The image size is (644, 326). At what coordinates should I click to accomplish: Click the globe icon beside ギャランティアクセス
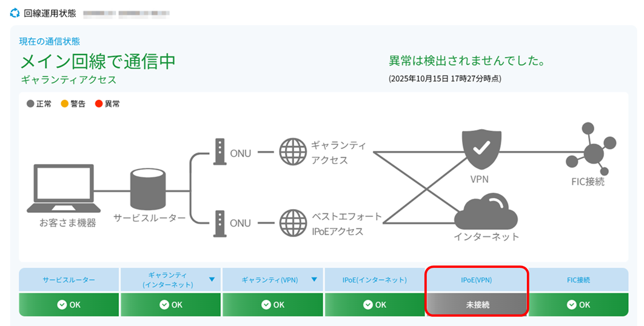coord(293,153)
